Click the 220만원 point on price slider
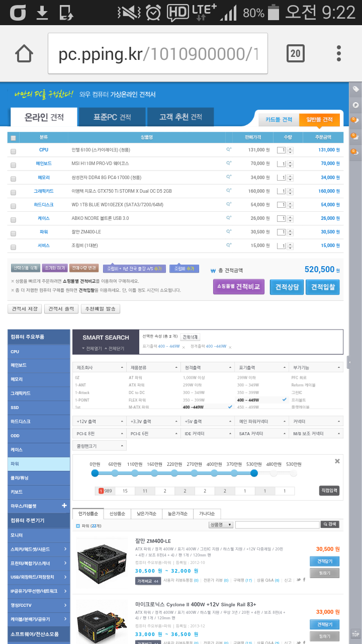 pos(174,473)
